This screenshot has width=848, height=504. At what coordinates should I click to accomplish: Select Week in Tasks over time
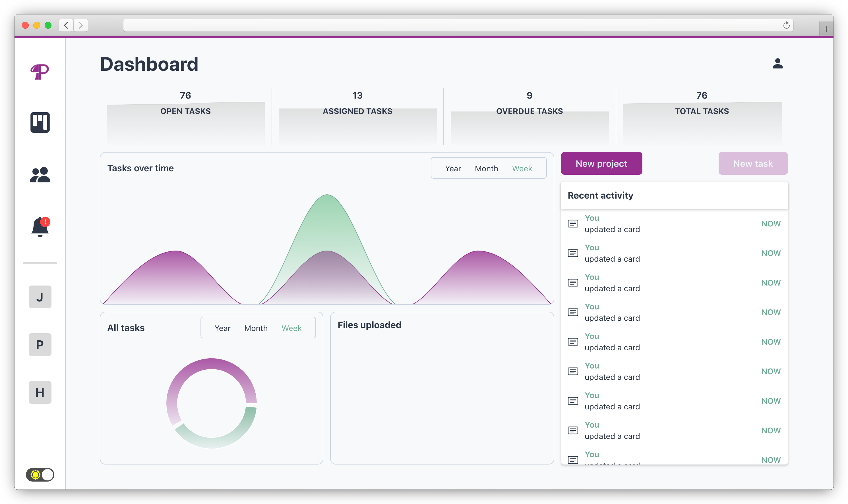click(x=522, y=168)
